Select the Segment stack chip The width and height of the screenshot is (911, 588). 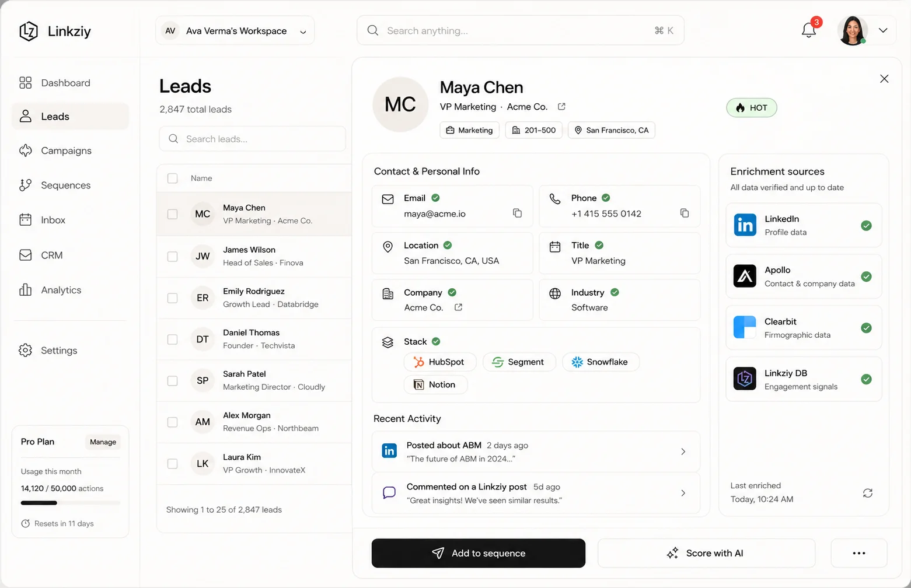tap(519, 362)
